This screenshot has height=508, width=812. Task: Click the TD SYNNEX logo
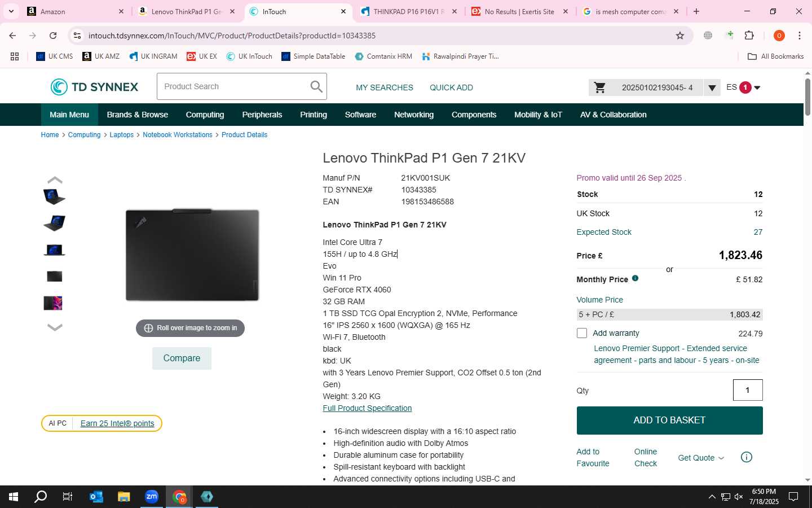click(x=94, y=87)
